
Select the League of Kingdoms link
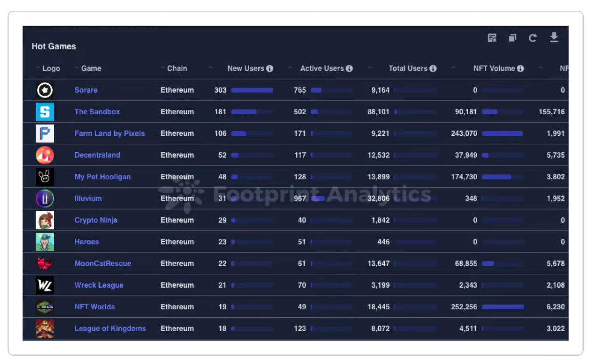(x=110, y=329)
